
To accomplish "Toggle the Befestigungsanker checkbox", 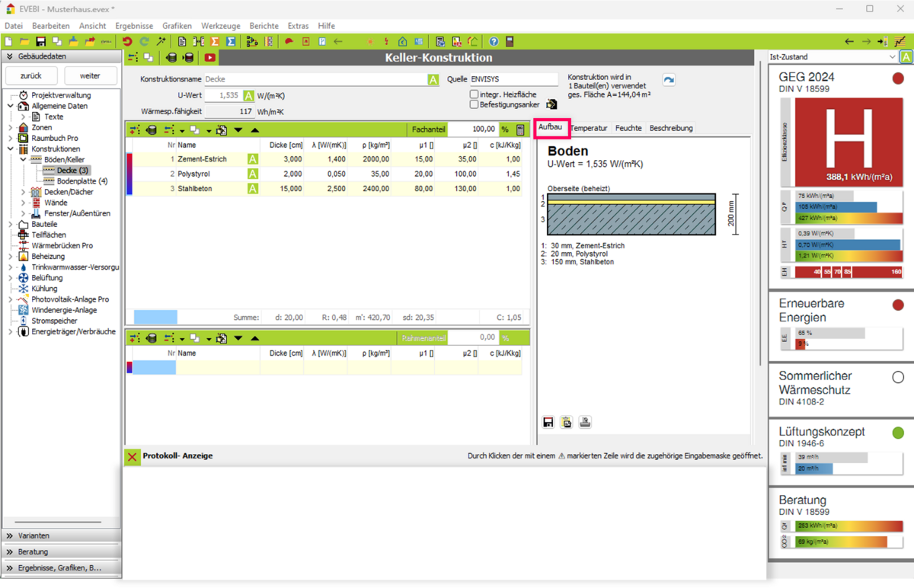I will 474,104.
